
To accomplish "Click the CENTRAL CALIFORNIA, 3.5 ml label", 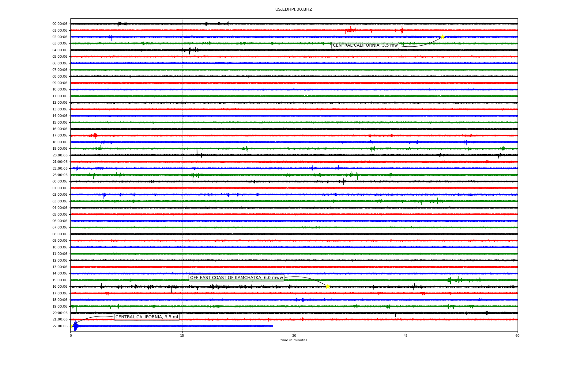I will 146,317.
